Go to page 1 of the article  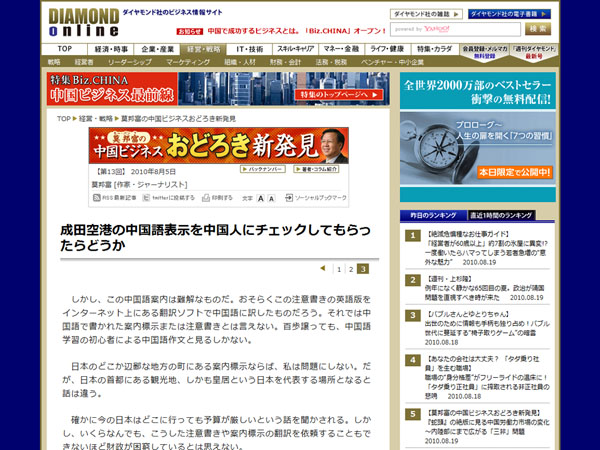point(339,269)
